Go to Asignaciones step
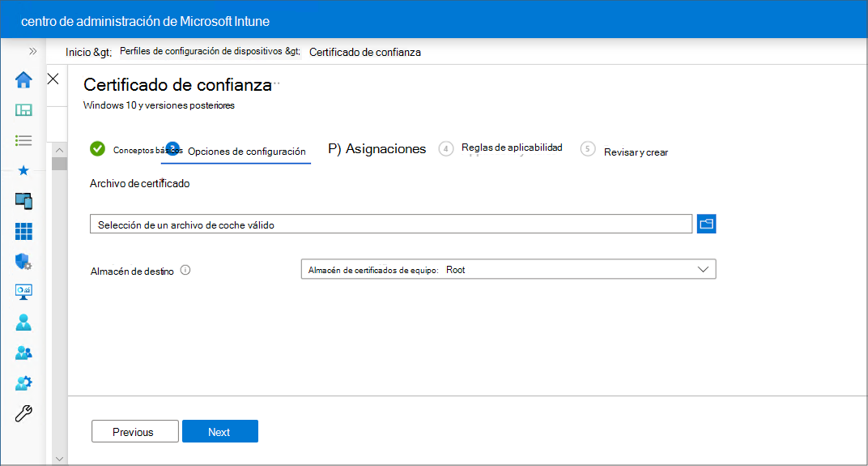Image resolution: width=868 pixels, height=466 pixels. tap(377, 149)
